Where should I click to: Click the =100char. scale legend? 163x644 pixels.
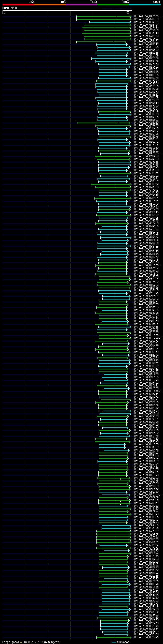[x=121, y=642]
